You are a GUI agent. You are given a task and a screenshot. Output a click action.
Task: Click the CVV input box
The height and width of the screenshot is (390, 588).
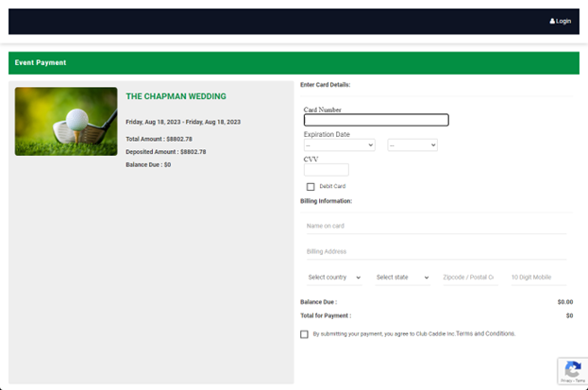327,170
